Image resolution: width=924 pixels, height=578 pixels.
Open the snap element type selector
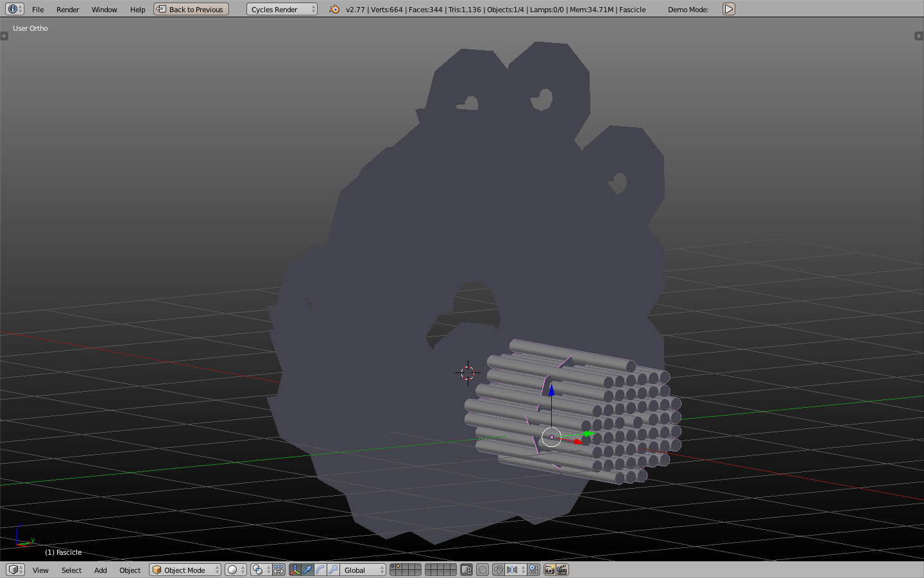tap(516, 570)
